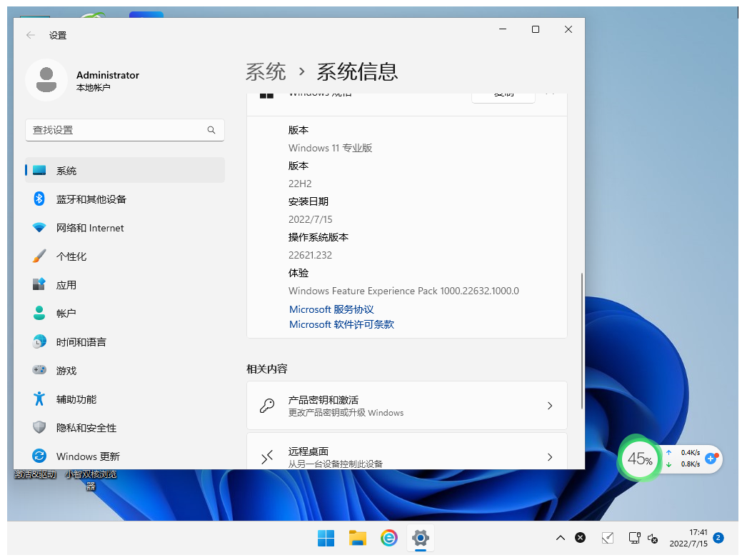
Task: Open 远程桌面 card
Action: coord(407,451)
